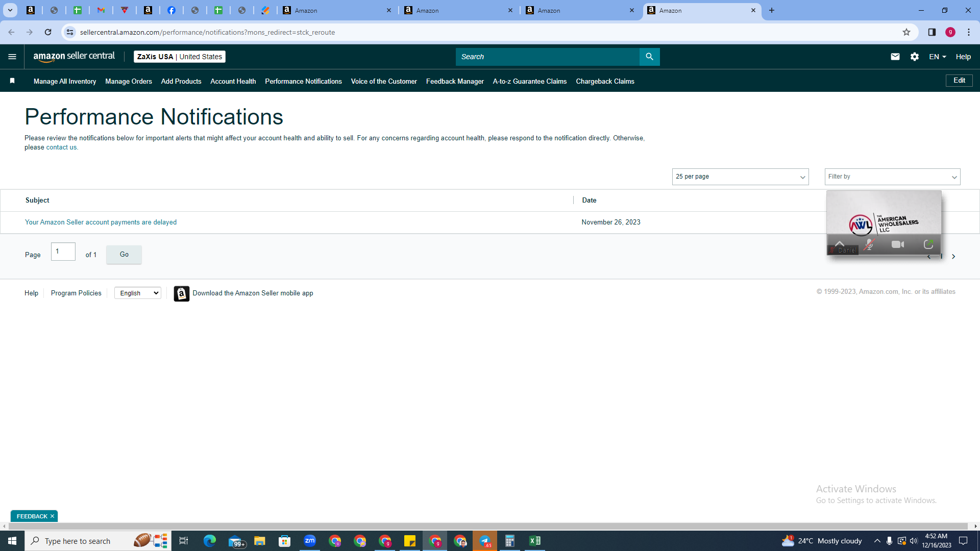Click the bookmark flag icon in nav bar

click(x=12, y=81)
